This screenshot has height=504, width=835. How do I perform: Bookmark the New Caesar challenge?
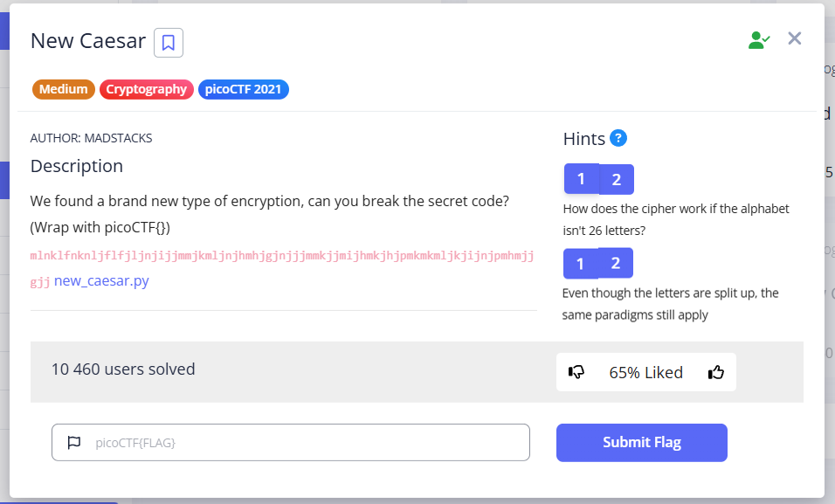tap(169, 42)
